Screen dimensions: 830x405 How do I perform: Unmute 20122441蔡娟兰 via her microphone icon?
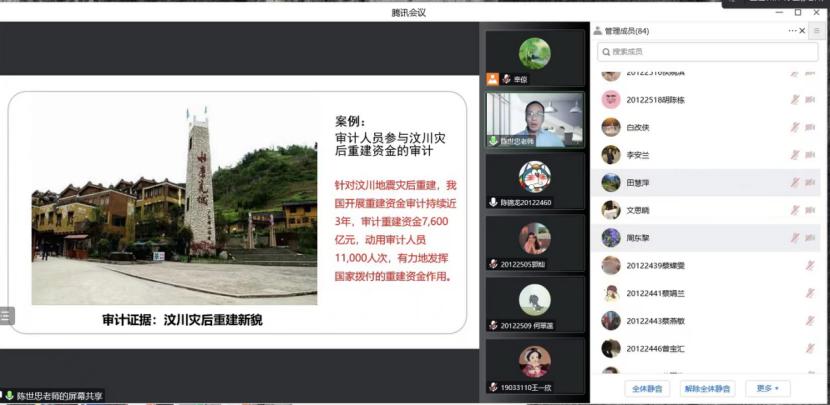pos(810,293)
